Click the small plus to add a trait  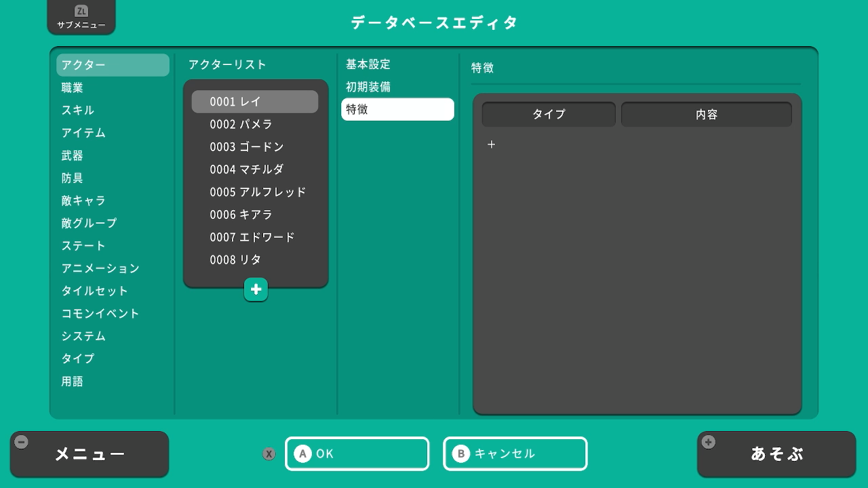pyautogui.click(x=492, y=144)
